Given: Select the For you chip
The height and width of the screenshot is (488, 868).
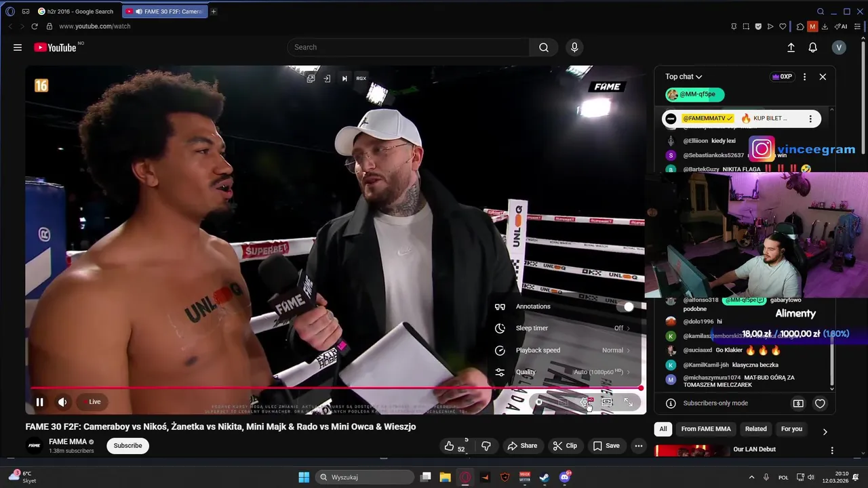Looking at the screenshot, I should point(791,429).
